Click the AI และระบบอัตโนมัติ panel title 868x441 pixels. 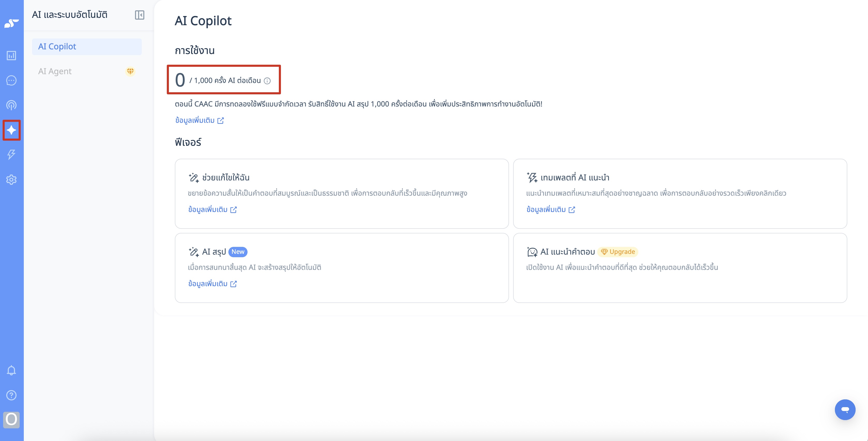click(x=70, y=15)
